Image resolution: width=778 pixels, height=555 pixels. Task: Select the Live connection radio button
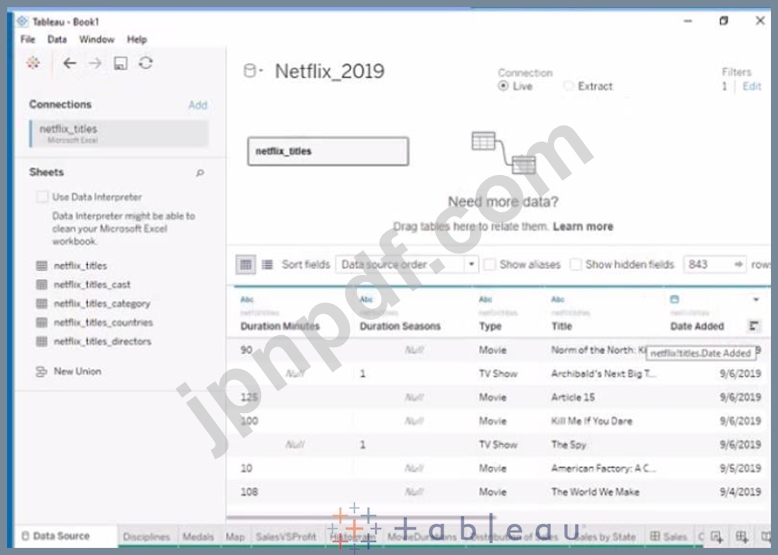click(x=503, y=86)
